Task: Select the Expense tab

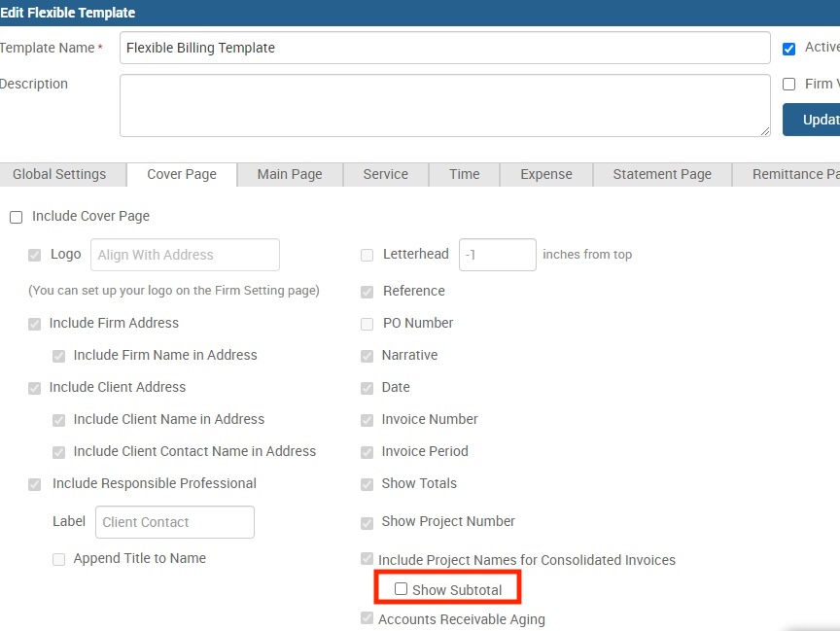Action: click(x=545, y=174)
